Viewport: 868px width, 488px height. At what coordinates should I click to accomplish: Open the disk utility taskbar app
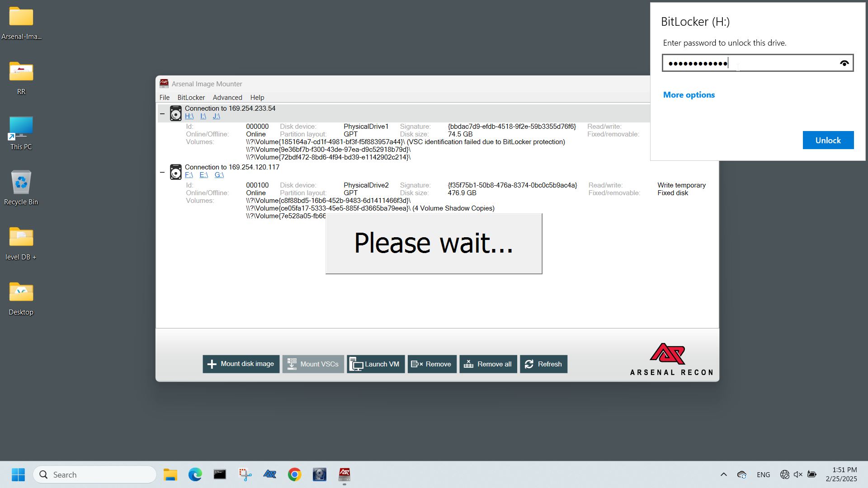(320, 474)
